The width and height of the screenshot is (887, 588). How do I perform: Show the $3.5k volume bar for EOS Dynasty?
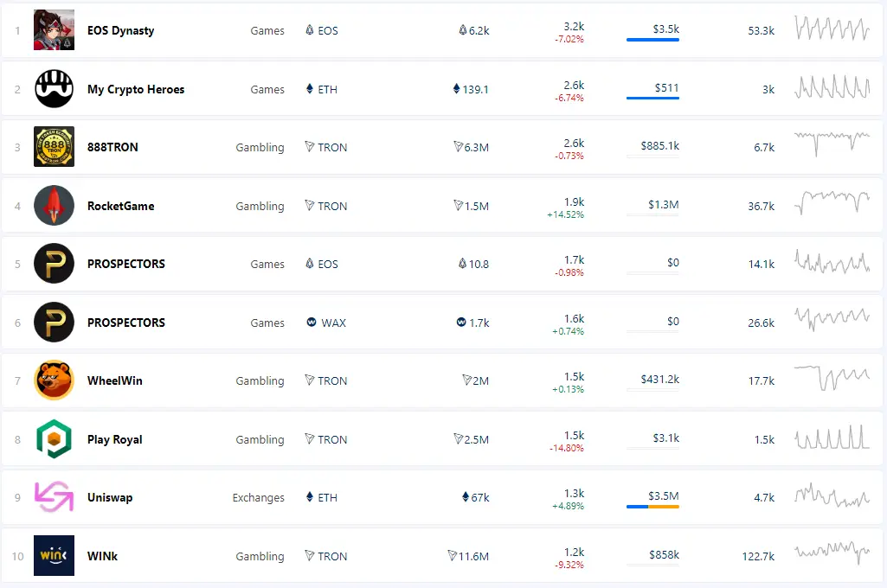(652, 40)
